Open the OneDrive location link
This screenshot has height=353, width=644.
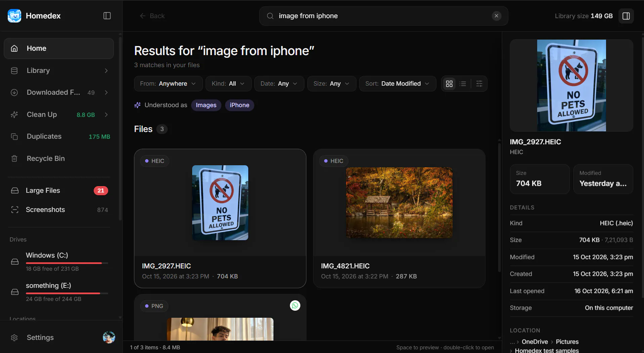(x=535, y=342)
